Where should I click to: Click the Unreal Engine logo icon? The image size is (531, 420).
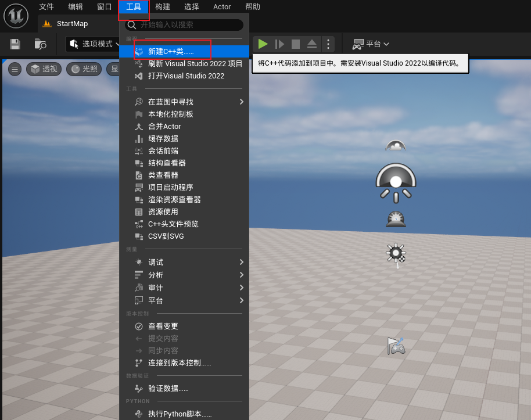coord(16,16)
